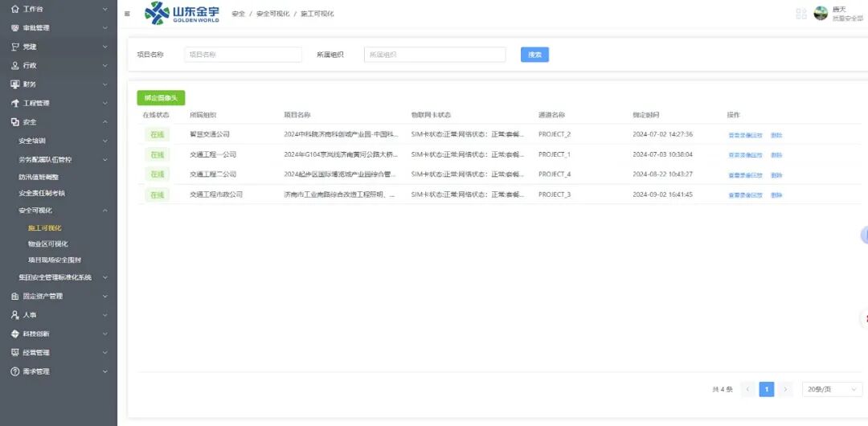The width and height of the screenshot is (868, 426).
Task: Open the 项目现场安全围封 sidebar item
Action: [55, 260]
